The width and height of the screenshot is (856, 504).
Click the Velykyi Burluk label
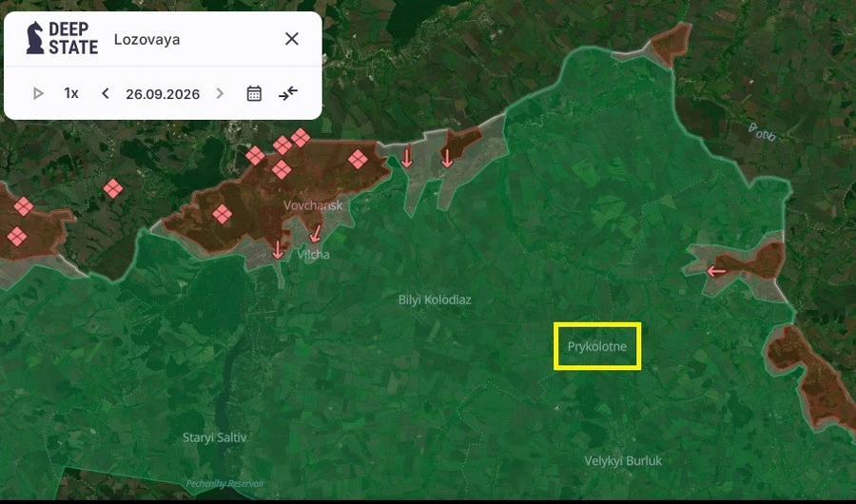(x=623, y=461)
